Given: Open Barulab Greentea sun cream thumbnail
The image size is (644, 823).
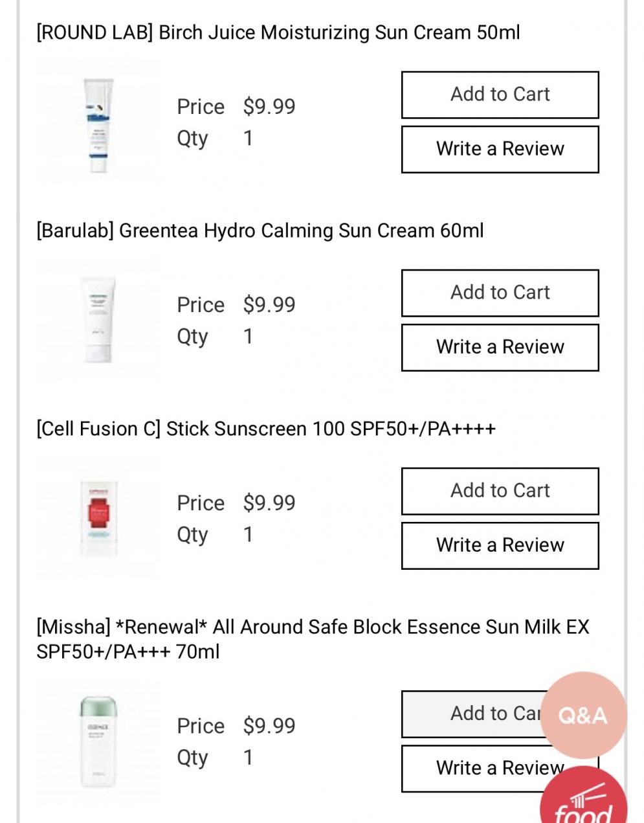Looking at the screenshot, I should pos(98,320).
